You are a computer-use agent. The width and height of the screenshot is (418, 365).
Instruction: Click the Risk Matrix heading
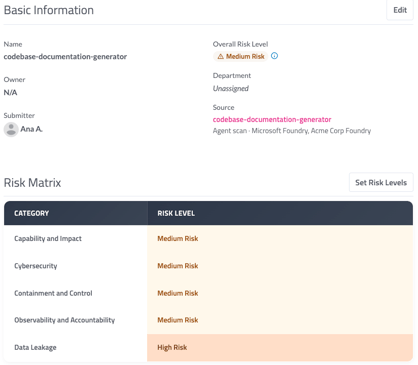click(32, 183)
